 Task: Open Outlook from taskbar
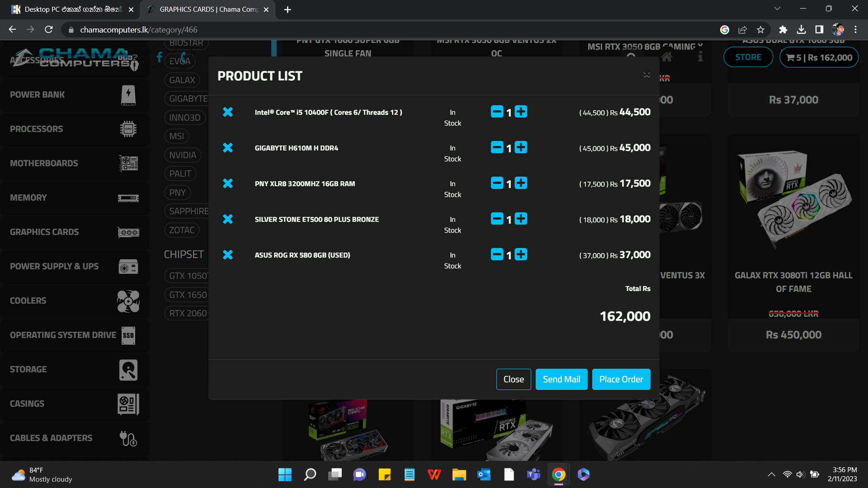484,474
